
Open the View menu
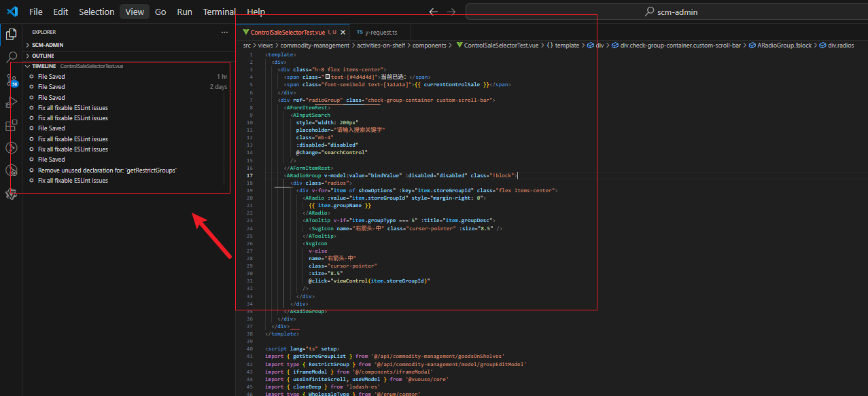[x=135, y=12]
